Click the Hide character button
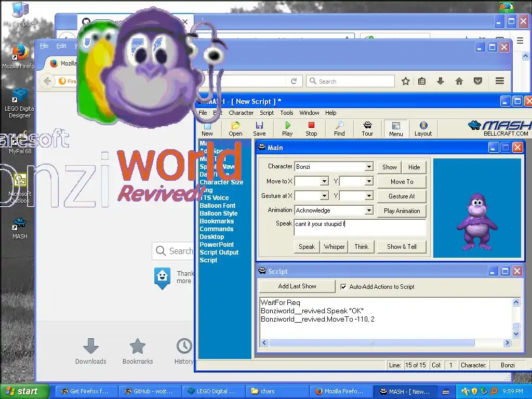This screenshot has height=399, width=532. click(x=414, y=167)
